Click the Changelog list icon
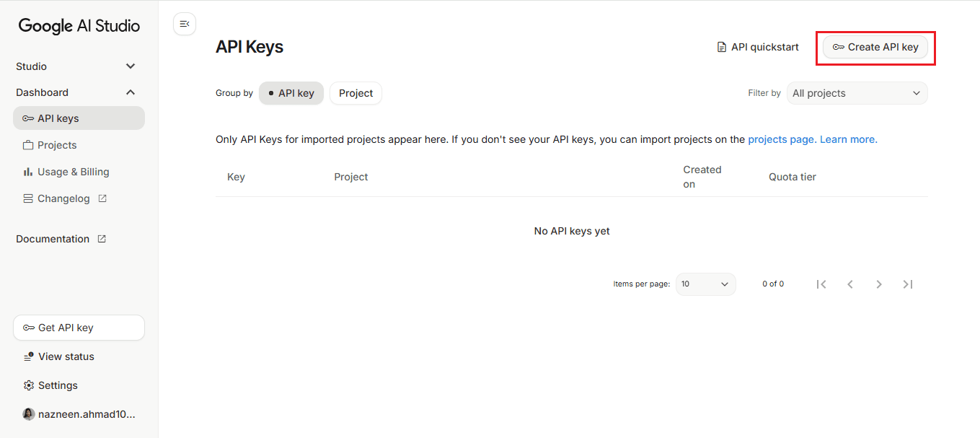Image resolution: width=980 pixels, height=438 pixels. (x=28, y=198)
